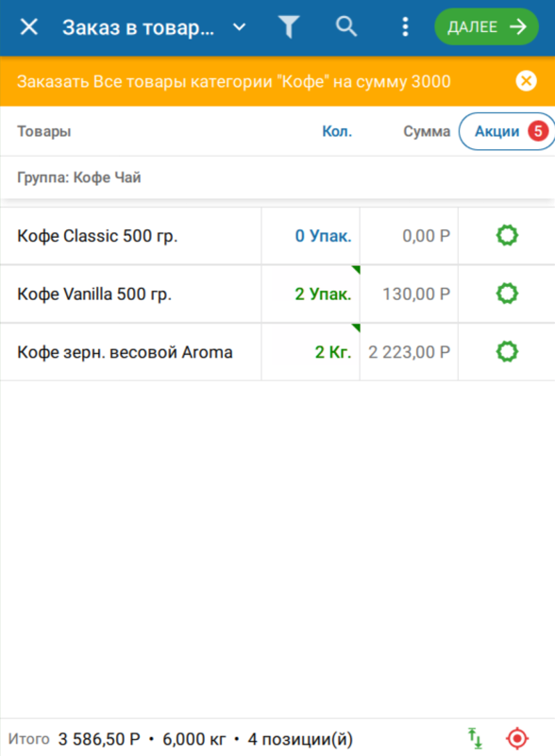Click the green sort arrows icon
Image resolution: width=555 pixels, height=756 pixels.
pos(476,739)
